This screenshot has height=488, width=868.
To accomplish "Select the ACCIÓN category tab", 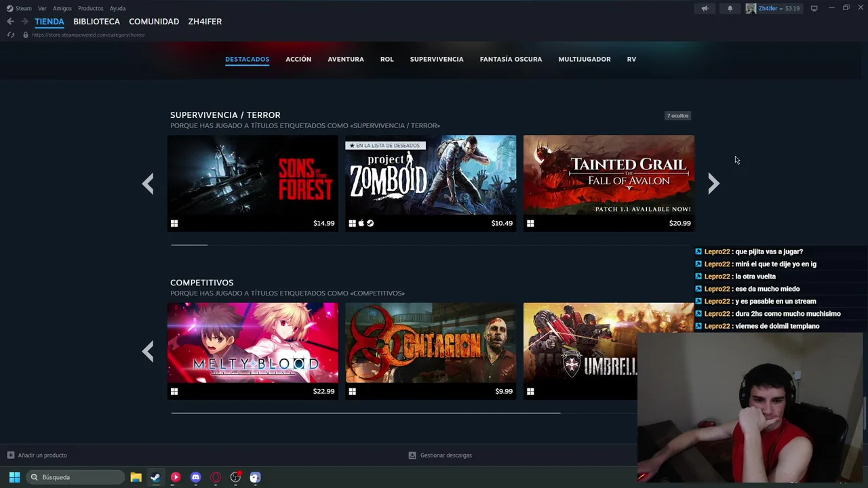I will [298, 59].
